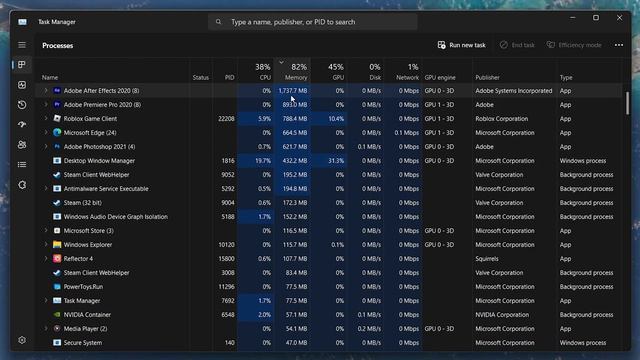Click the Adobe After Effects app icon
Viewport: 640px width, 360px height.
[57, 91]
